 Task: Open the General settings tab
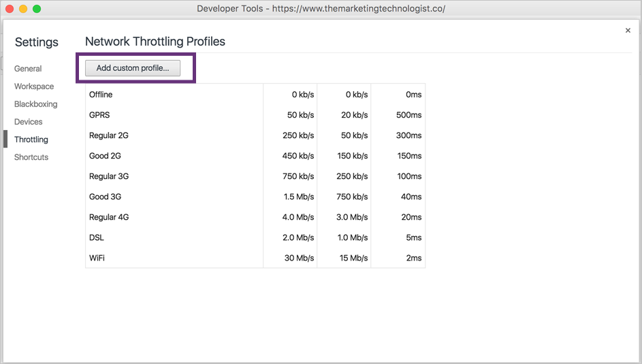coord(28,69)
